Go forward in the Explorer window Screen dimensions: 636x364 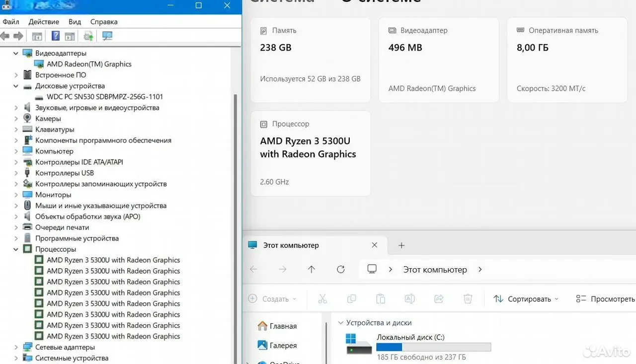pyautogui.click(x=283, y=269)
